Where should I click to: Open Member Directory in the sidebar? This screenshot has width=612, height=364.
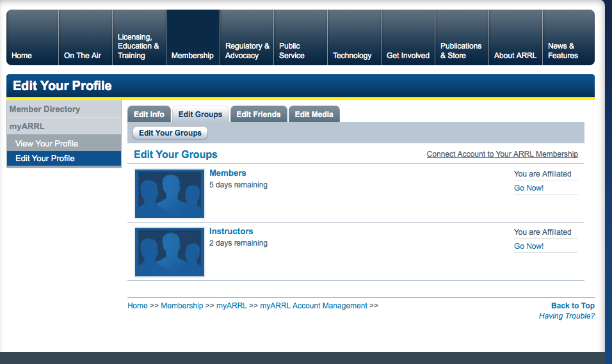(64, 109)
